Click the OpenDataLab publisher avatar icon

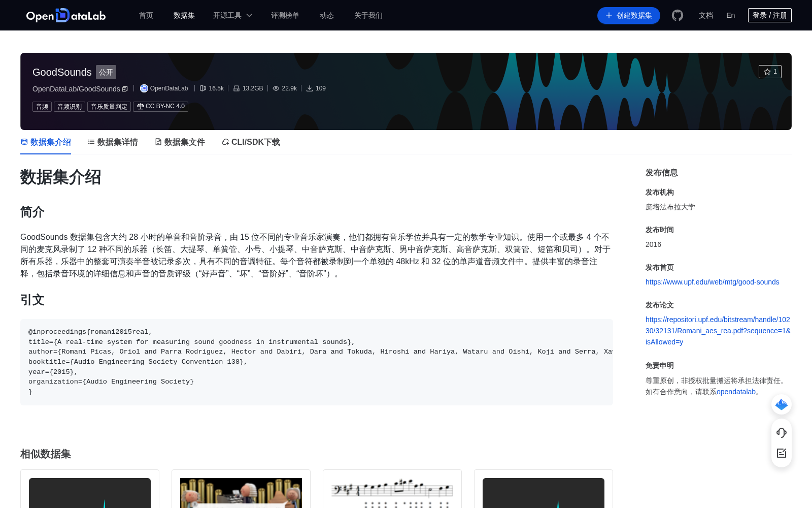[x=144, y=88]
